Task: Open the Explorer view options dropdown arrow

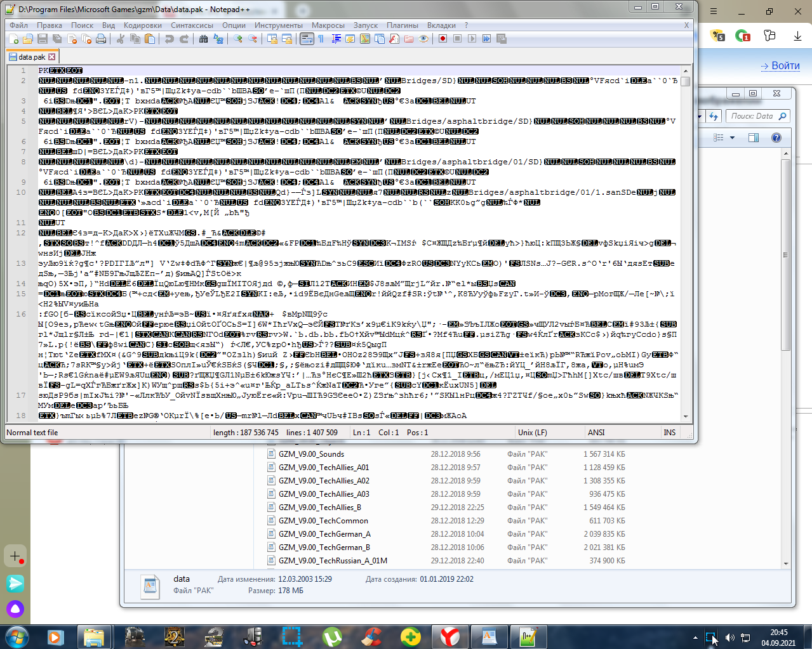Action: (x=732, y=138)
